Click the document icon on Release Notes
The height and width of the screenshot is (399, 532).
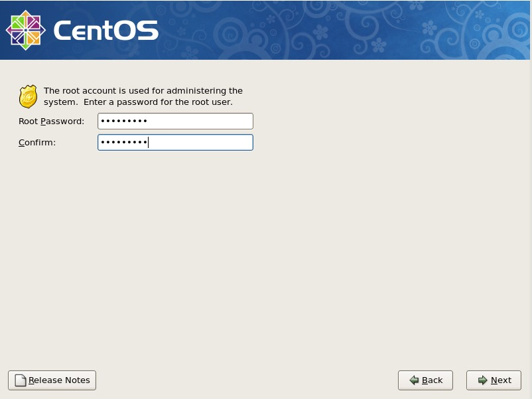[x=21, y=380]
